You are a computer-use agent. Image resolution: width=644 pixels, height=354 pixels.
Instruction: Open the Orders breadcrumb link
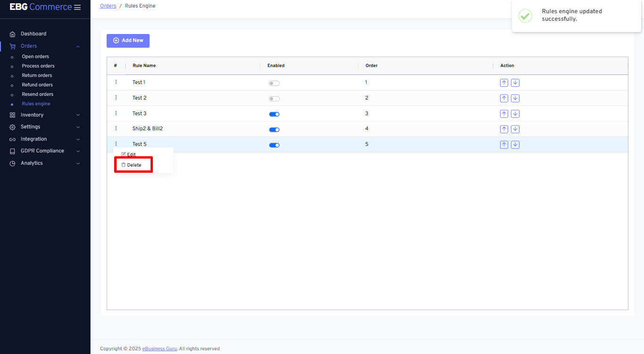108,6
